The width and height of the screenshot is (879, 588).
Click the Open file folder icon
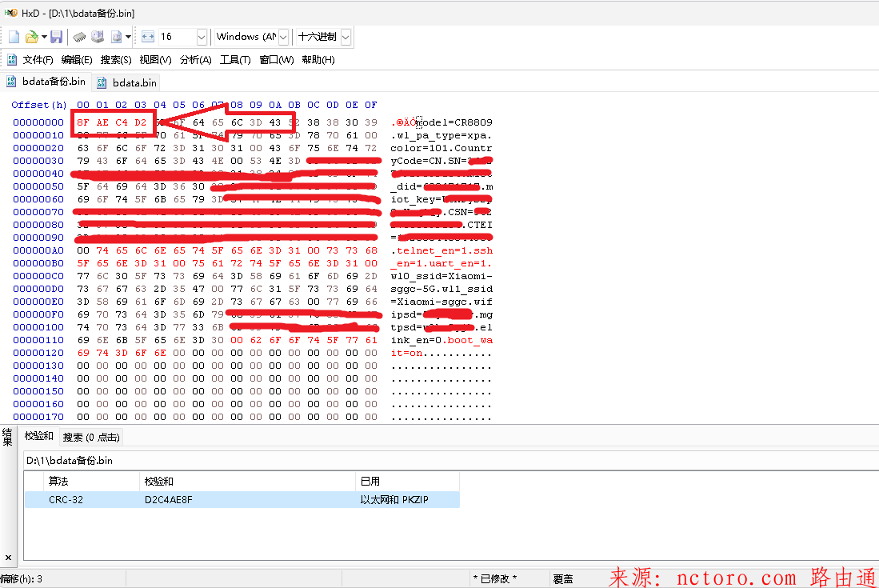[x=31, y=37]
